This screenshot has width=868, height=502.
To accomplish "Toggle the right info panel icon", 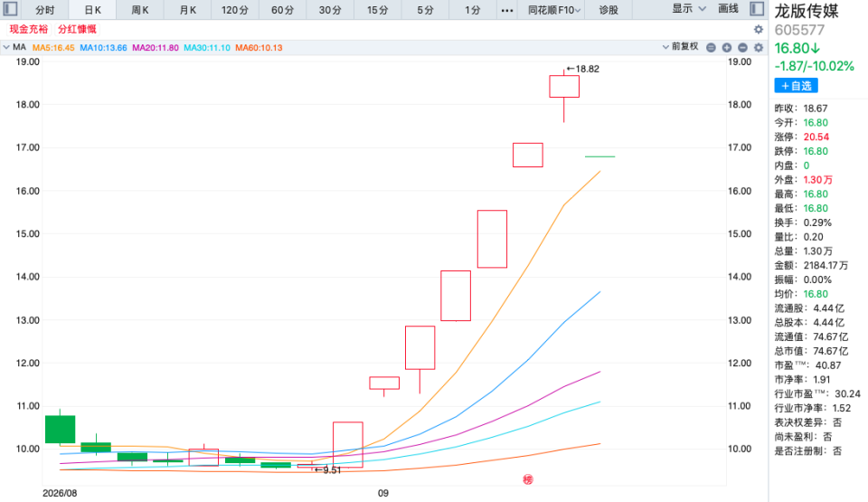I will pos(757,9).
